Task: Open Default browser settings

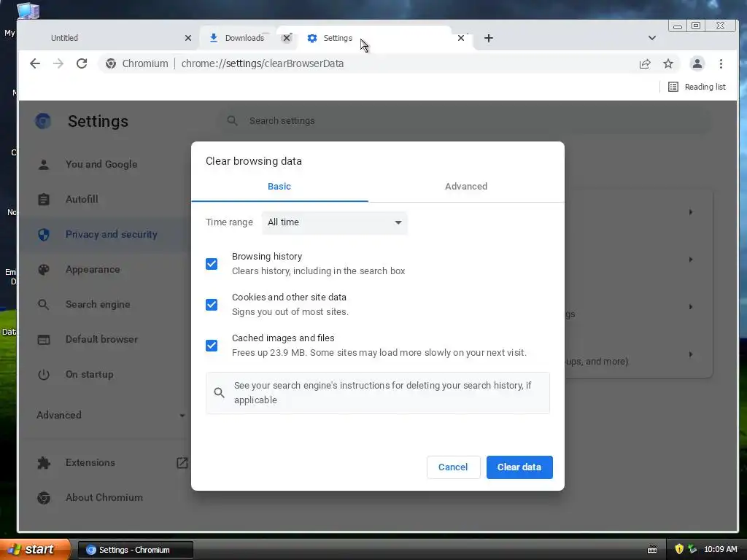Action: point(101,339)
